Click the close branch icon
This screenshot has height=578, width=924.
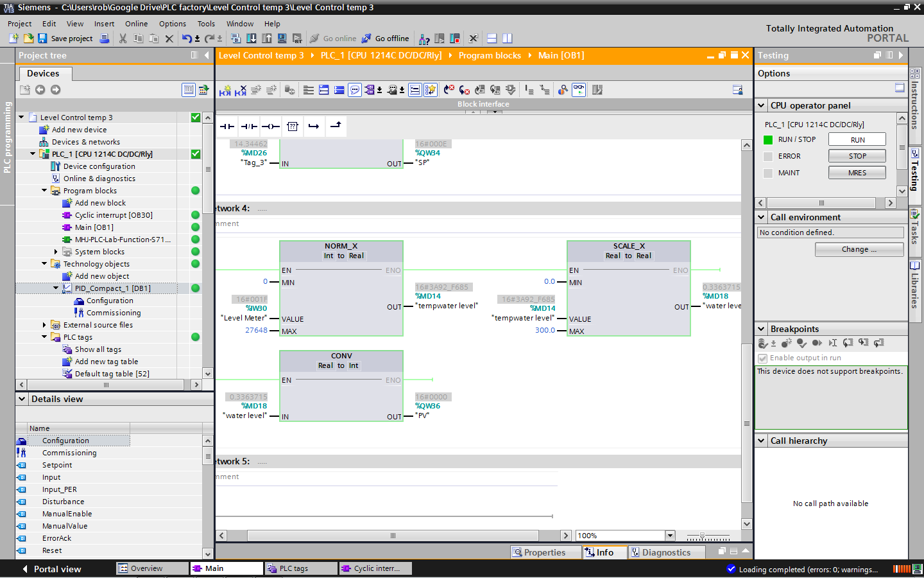click(336, 127)
